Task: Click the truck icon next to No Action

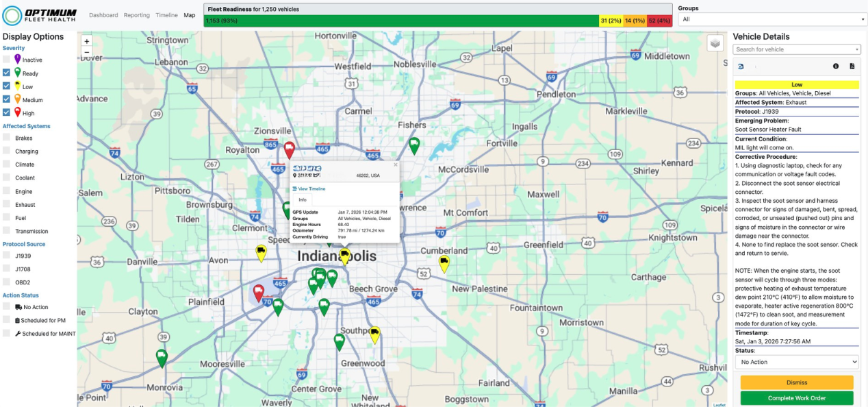Action: click(19, 307)
